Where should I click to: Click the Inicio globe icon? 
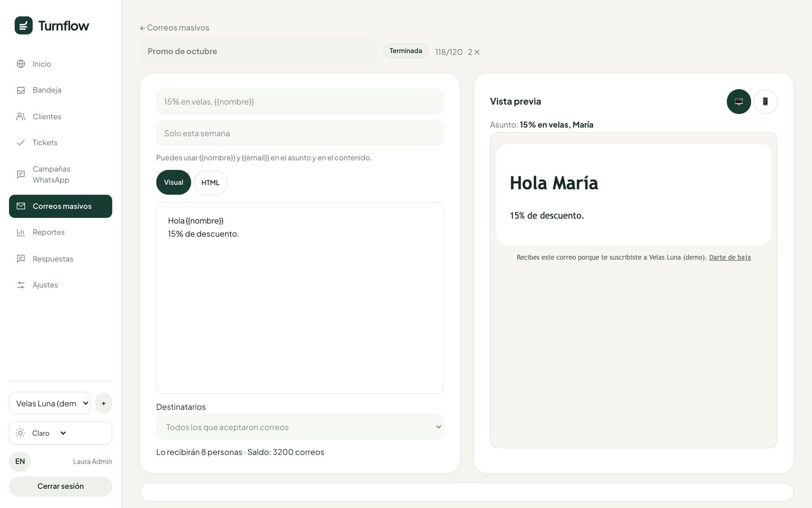coord(21,64)
